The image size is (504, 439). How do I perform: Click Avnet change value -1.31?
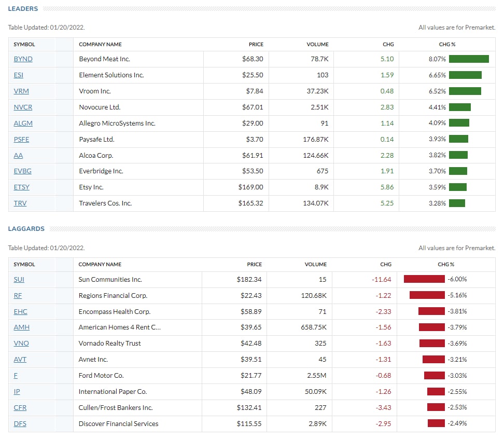tap(383, 360)
